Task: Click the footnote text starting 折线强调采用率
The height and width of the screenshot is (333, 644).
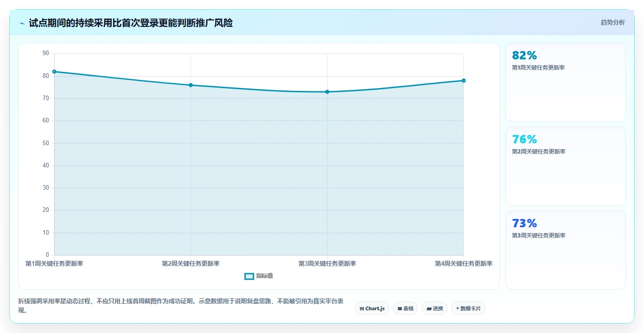Action: click(x=181, y=306)
